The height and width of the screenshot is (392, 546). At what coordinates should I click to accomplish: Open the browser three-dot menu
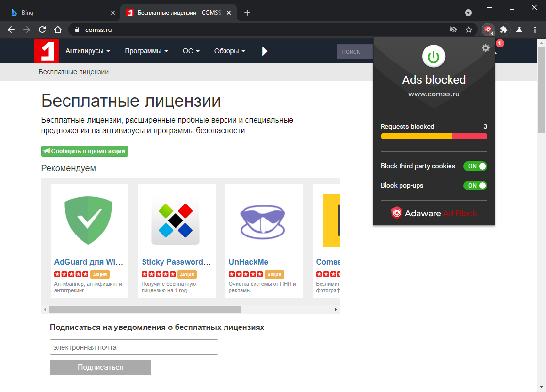click(x=535, y=30)
